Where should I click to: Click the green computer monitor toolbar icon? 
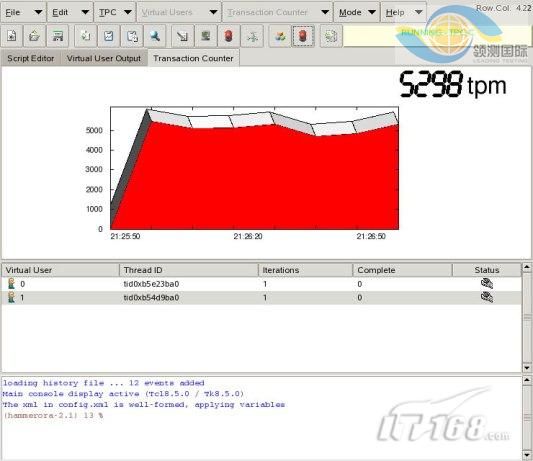pyautogui.click(x=206, y=36)
